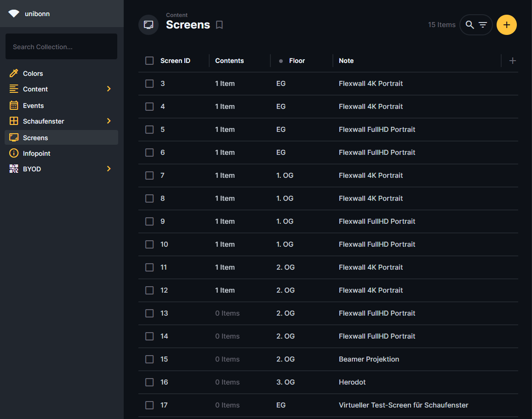Click the add column plus icon
The height and width of the screenshot is (419, 532).
pyautogui.click(x=513, y=61)
